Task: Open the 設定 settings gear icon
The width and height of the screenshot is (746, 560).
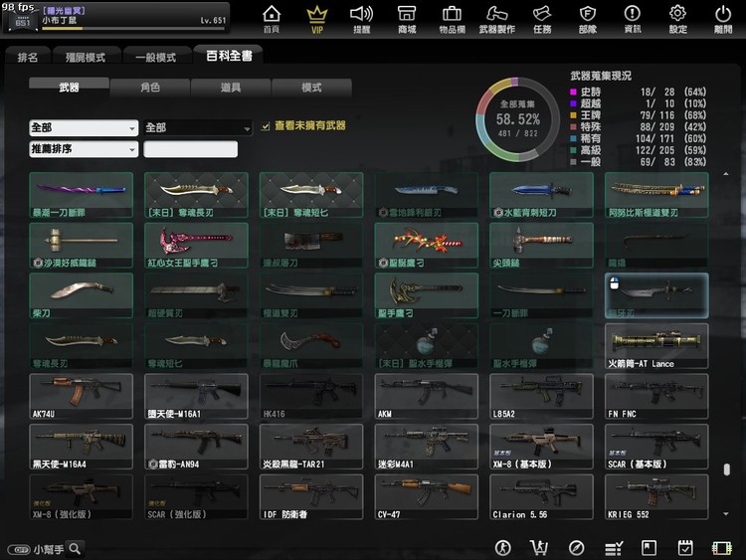Action: point(677,19)
